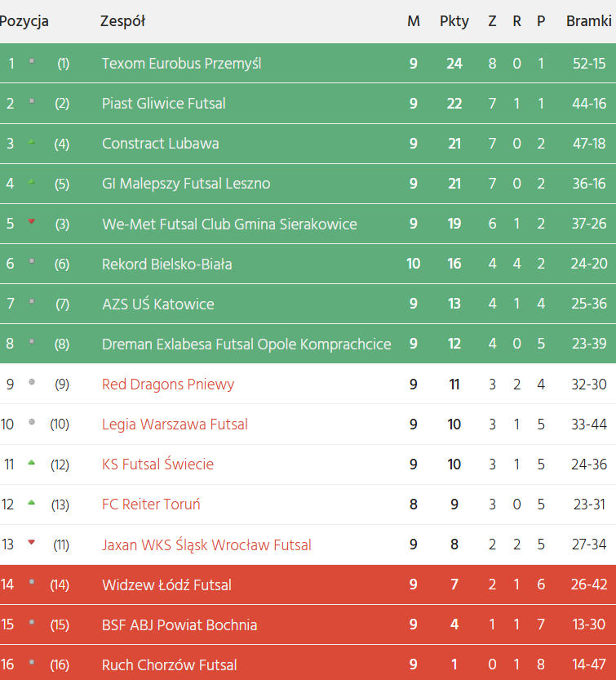Click the up arrow in FC Reiter Toruń row
The image size is (616, 680).
pos(32,503)
